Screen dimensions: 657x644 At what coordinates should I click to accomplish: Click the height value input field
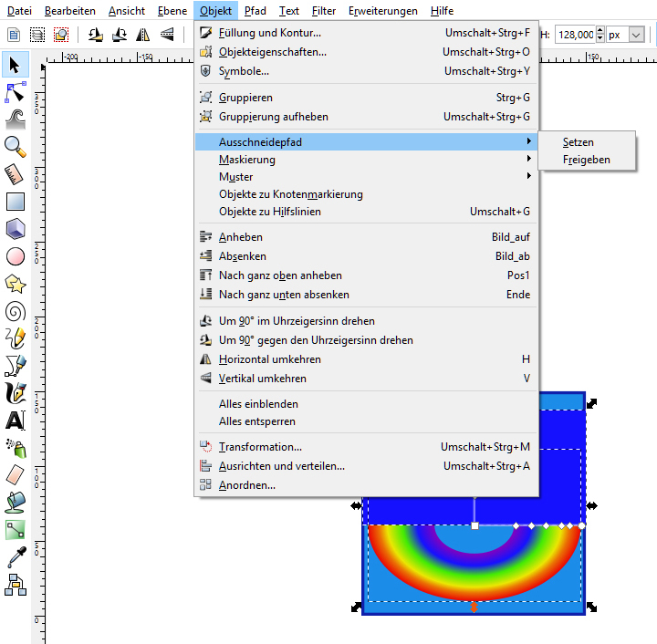(574, 34)
